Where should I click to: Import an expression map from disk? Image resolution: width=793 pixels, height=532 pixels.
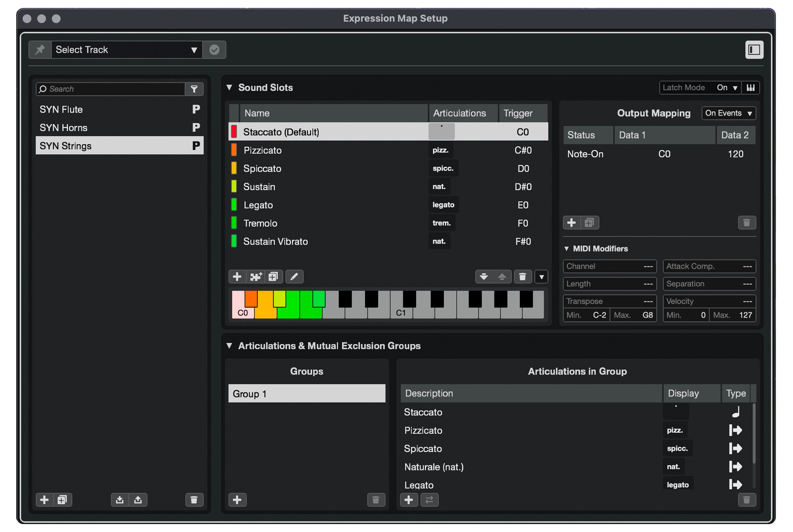(x=120, y=500)
